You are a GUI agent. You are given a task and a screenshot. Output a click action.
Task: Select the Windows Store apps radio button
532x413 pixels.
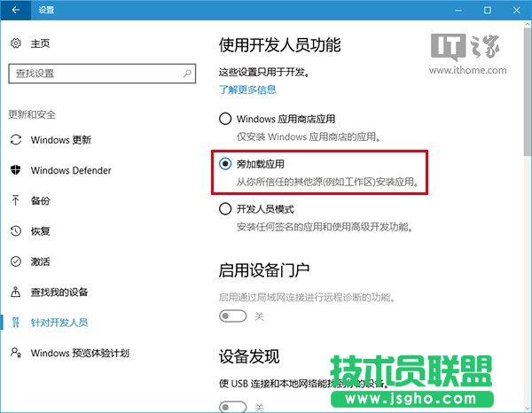pyautogui.click(x=226, y=119)
